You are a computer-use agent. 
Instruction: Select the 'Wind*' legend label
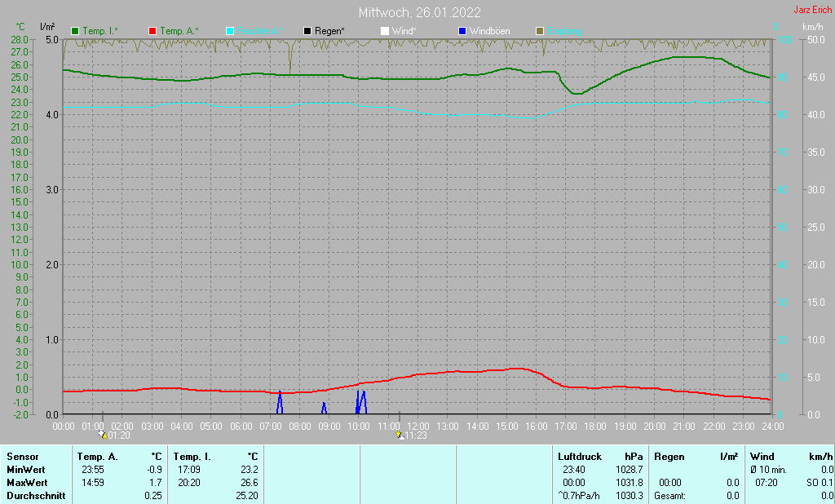(404, 31)
